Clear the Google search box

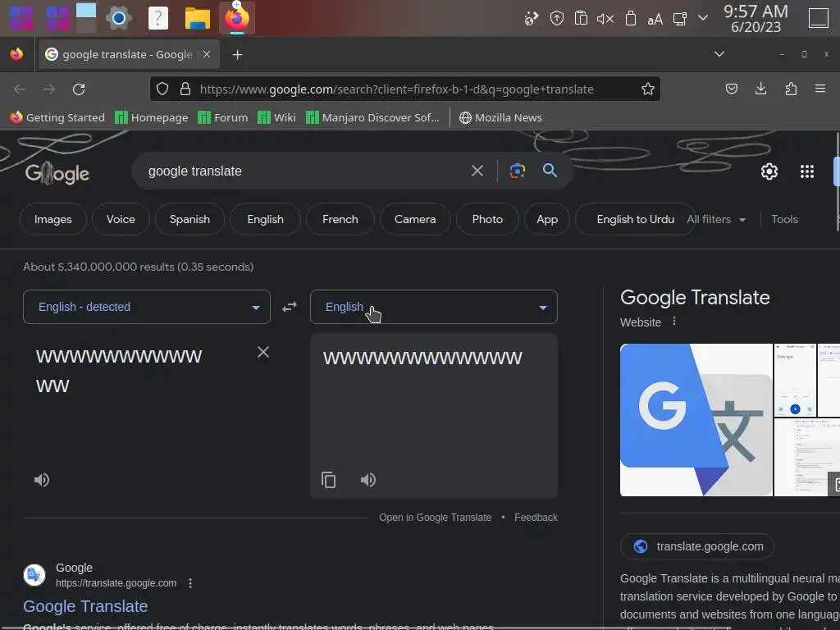click(x=477, y=171)
